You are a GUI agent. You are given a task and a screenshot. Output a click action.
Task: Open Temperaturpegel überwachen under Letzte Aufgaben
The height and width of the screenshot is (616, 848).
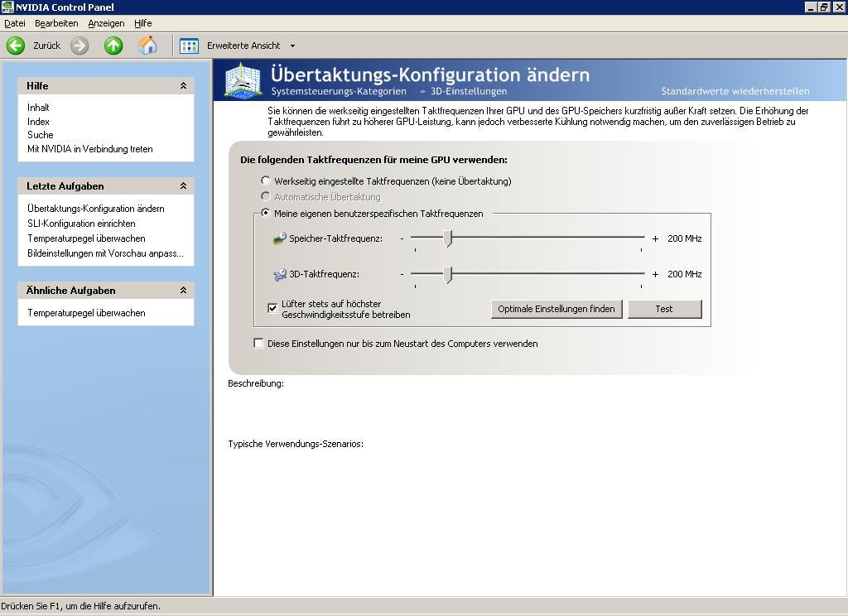[86, 238]
